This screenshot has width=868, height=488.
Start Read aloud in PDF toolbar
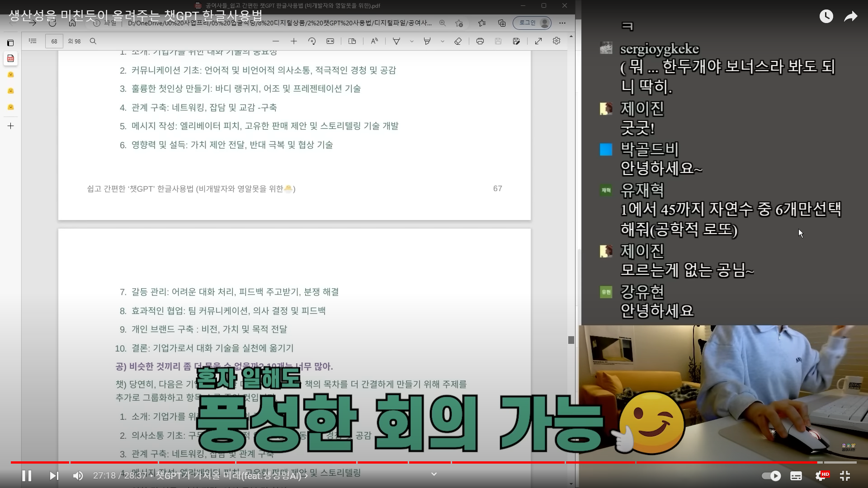374,41
